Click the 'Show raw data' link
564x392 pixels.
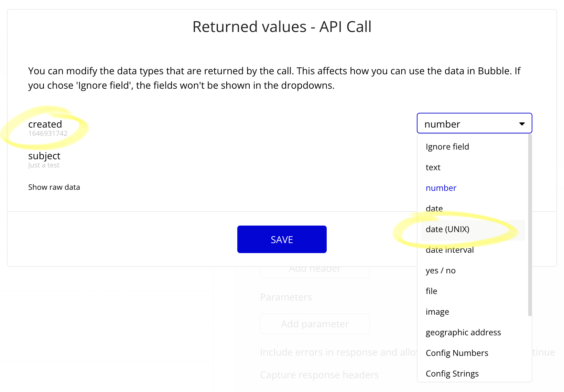tap(54, 187)
